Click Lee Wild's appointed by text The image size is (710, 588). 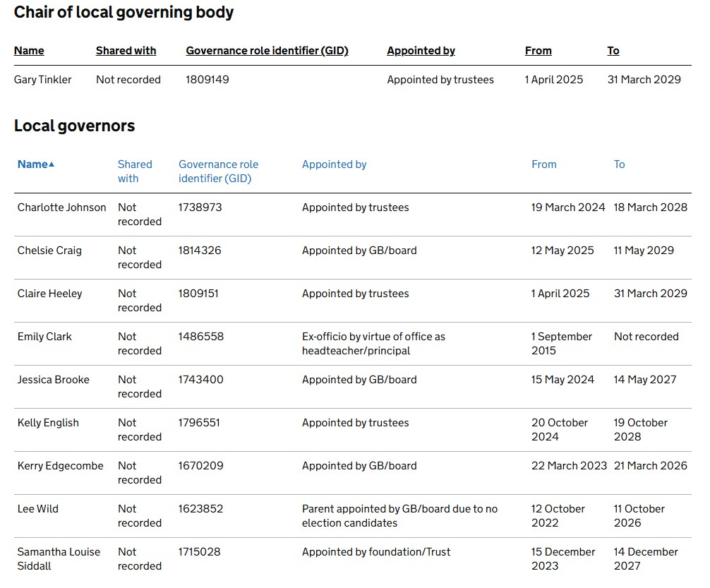tap(400, 516)
